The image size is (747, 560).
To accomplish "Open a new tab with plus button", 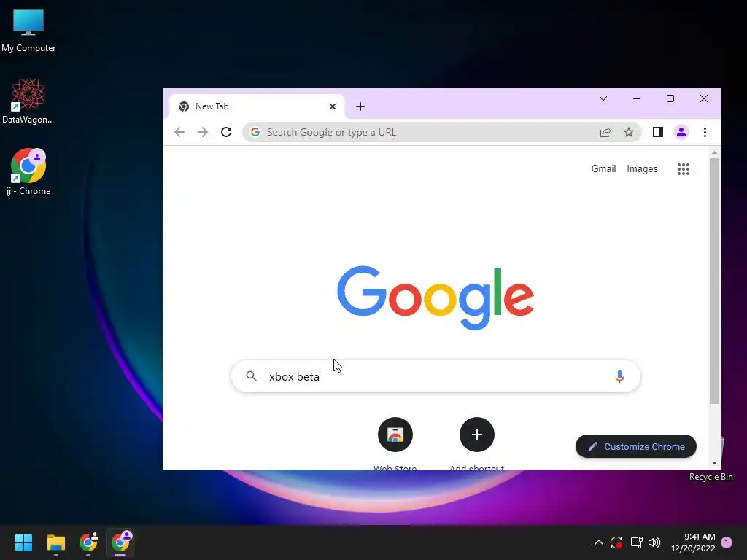I will [x=360, y=106].
